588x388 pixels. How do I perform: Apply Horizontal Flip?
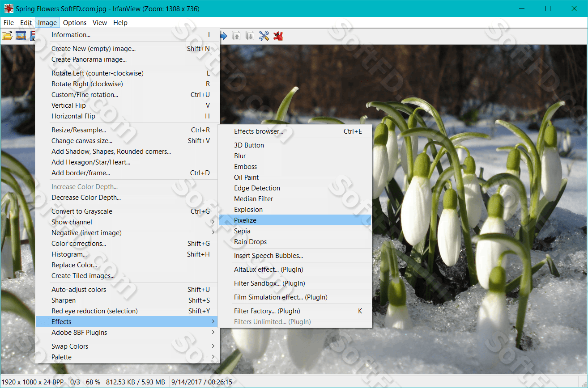pyautogui.click(x=128, y=116)
